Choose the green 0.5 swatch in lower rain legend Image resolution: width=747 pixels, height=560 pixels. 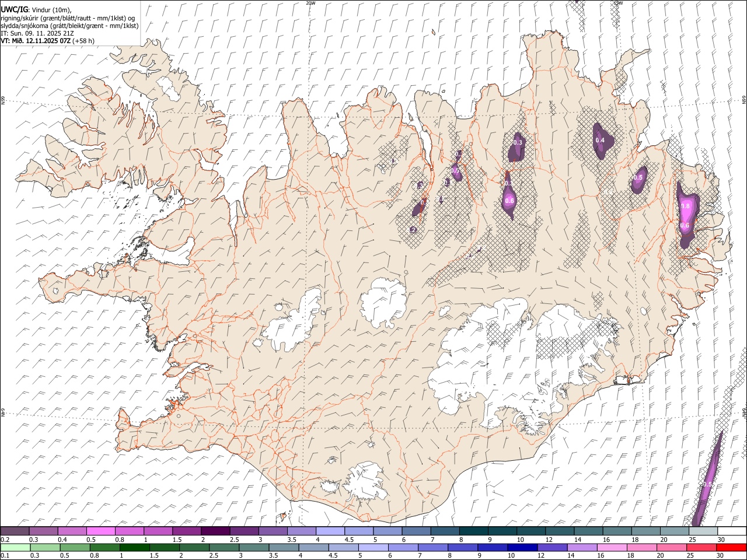[75, 547]
